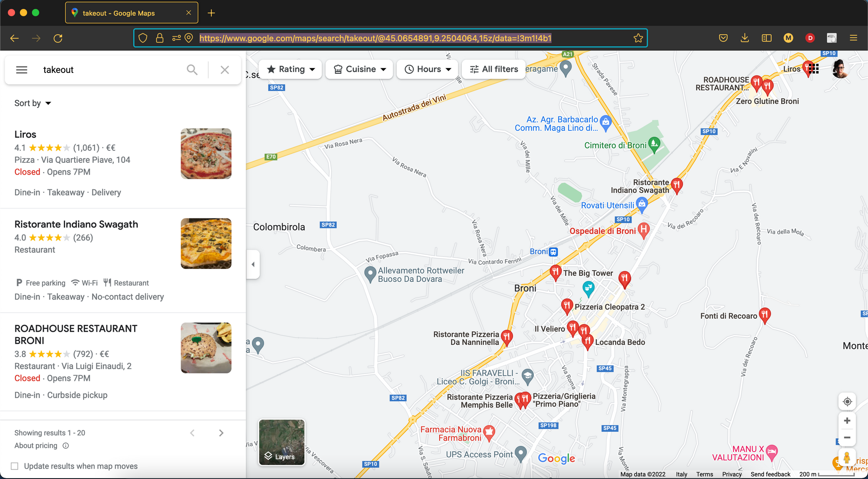Select MANU X VALUTAZIONI hotel marker

pos(772,453)
